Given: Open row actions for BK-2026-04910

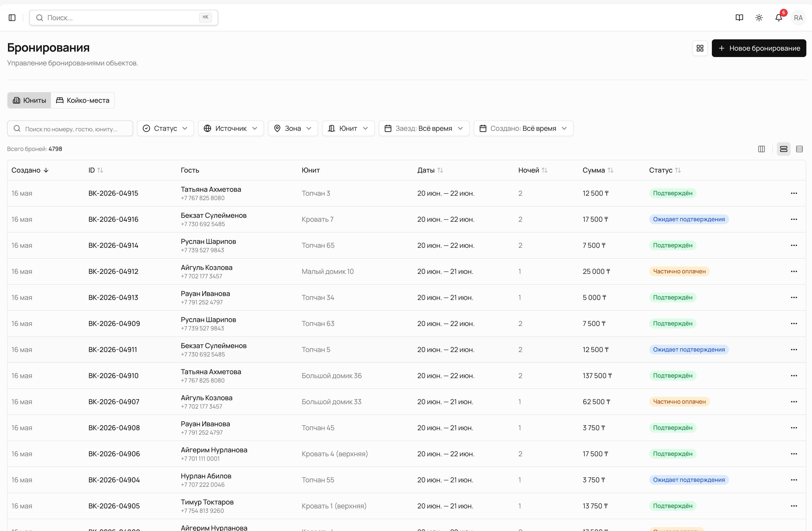Looking at the screenshot, I should click(x=794, y=376).
